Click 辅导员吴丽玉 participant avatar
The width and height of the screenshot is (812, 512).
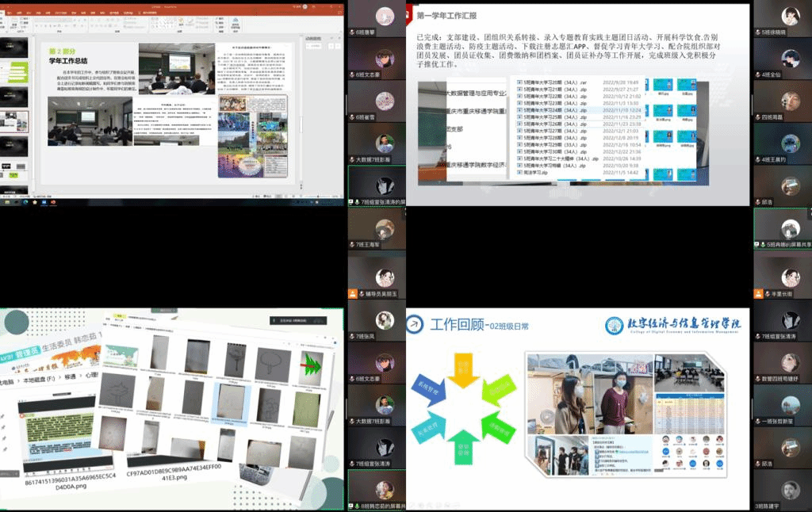pos(385,277)
